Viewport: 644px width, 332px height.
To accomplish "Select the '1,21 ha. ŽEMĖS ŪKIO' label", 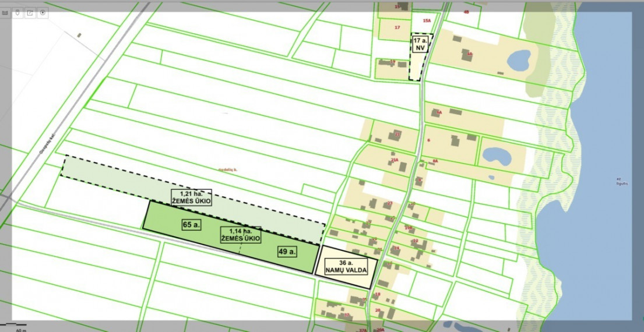I will [191, 197].
